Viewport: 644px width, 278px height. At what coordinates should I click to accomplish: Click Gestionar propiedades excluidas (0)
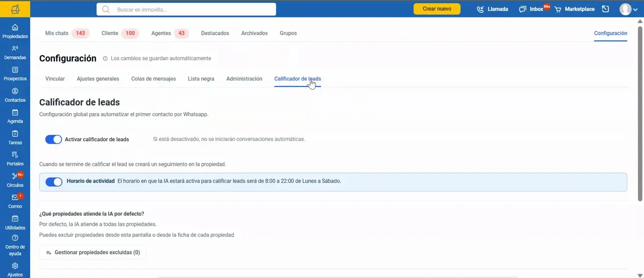pos(93,252)
